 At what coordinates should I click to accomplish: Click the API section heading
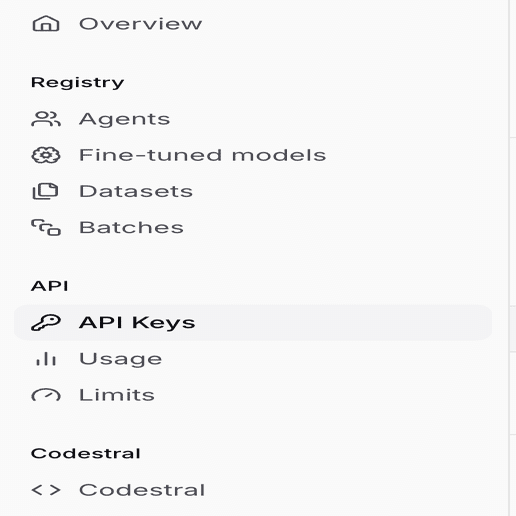click(x=50, y=286)
